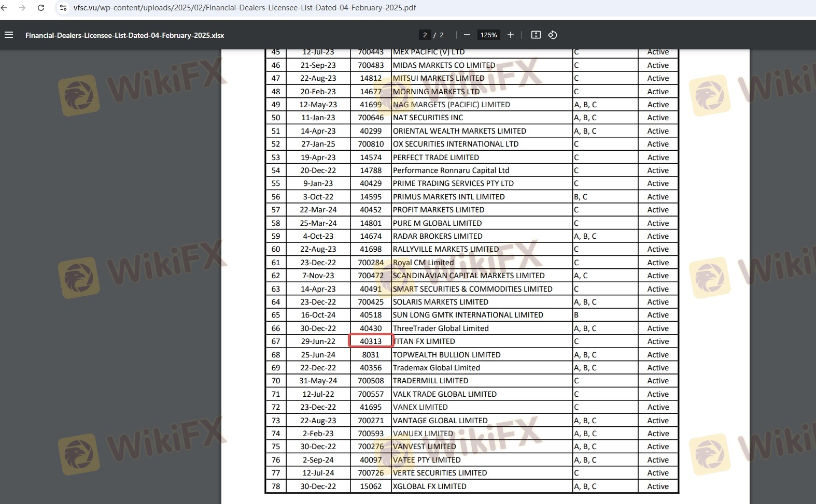
Task: Click NAG MARGETS (PACIFIC) LIMITED
Action: point(452,105)
